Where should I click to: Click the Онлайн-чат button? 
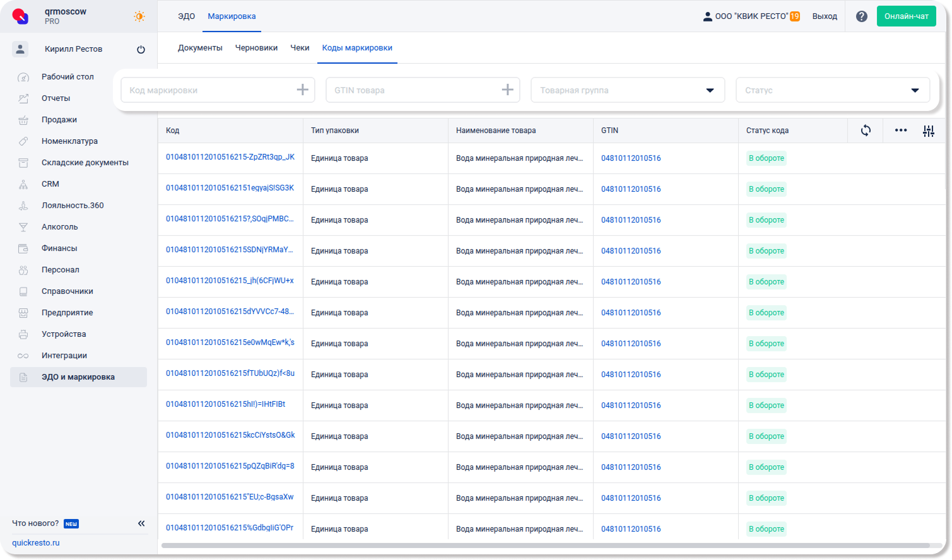(x=906, y=16)
